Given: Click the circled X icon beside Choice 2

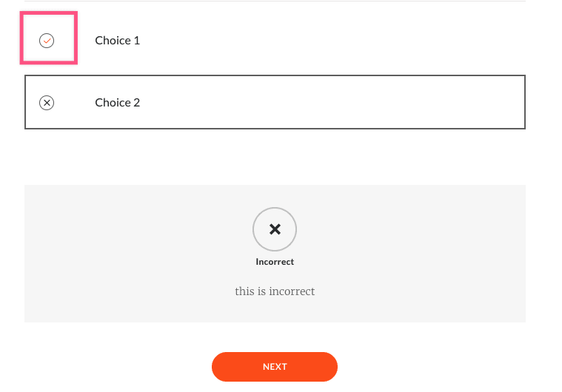Looking at the screenshot, I should (x=47, y=103).
